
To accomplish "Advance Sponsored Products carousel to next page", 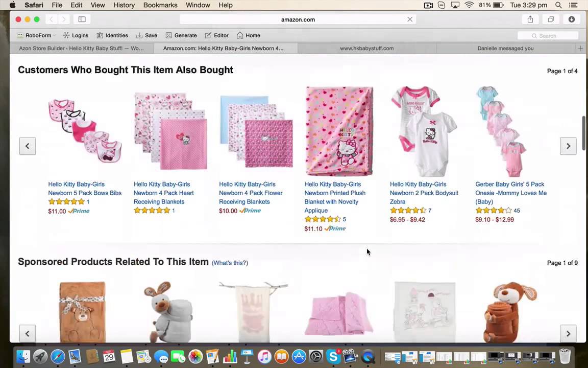I will [x=568, y=333].
